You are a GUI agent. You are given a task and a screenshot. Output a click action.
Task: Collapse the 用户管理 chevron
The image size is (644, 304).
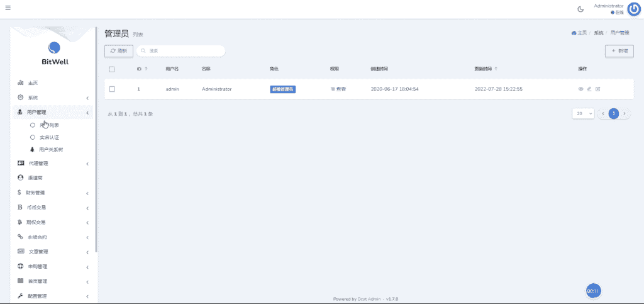point(87,113)
